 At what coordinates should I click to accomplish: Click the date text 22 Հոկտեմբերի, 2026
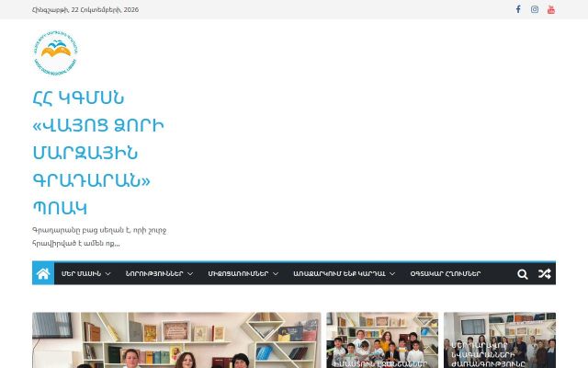pyautogui.click(x=85, y=10)
